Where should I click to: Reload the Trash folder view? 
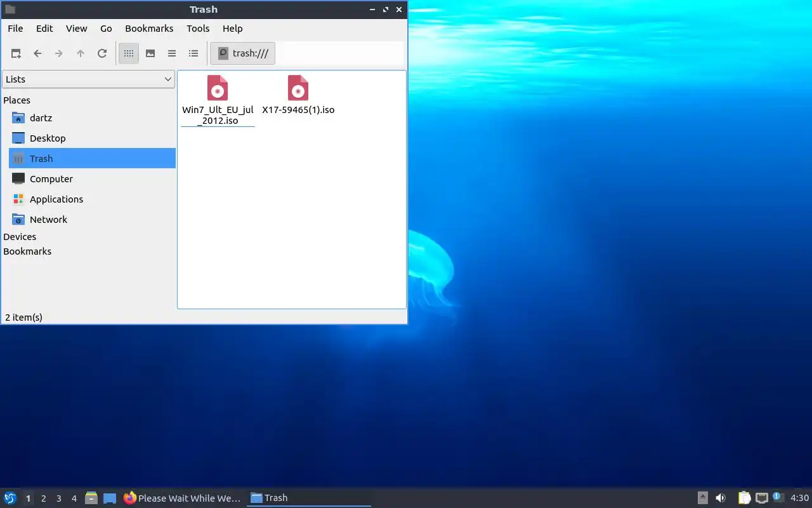(102, 53)
